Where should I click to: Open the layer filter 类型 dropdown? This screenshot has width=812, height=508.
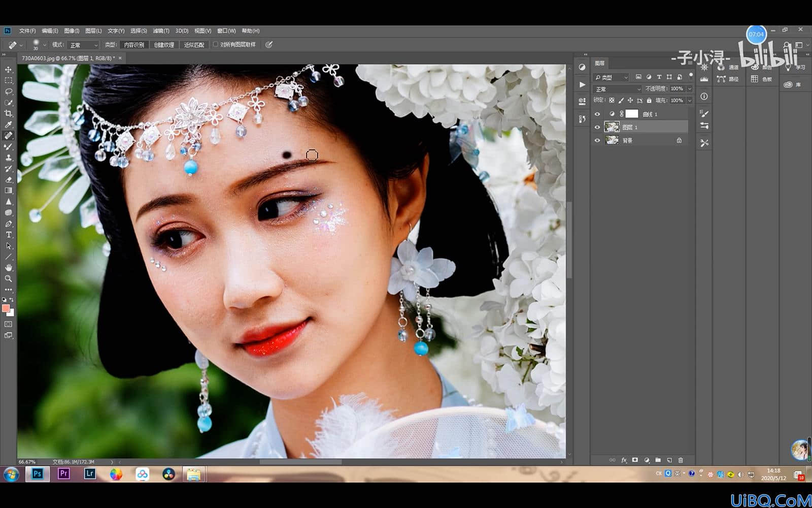[612, 77]
